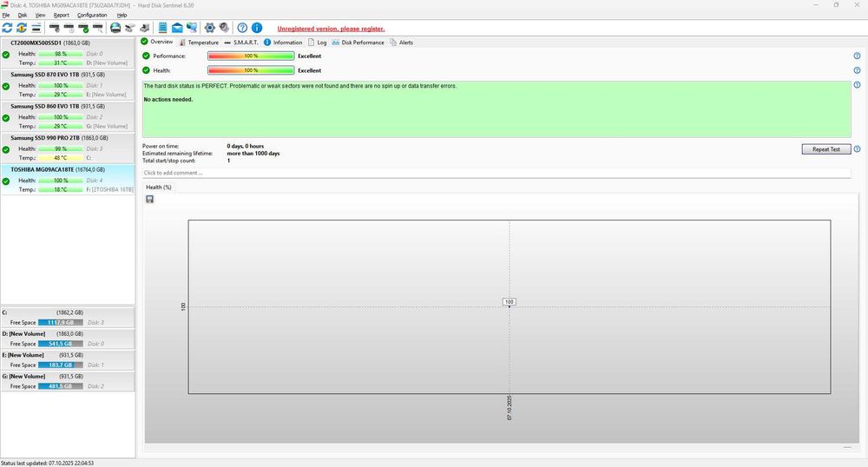Viewport: 868px width, 467px height.
Task: Click 'No actions needed.' text in the green box
Action: [x=168, y=100]
